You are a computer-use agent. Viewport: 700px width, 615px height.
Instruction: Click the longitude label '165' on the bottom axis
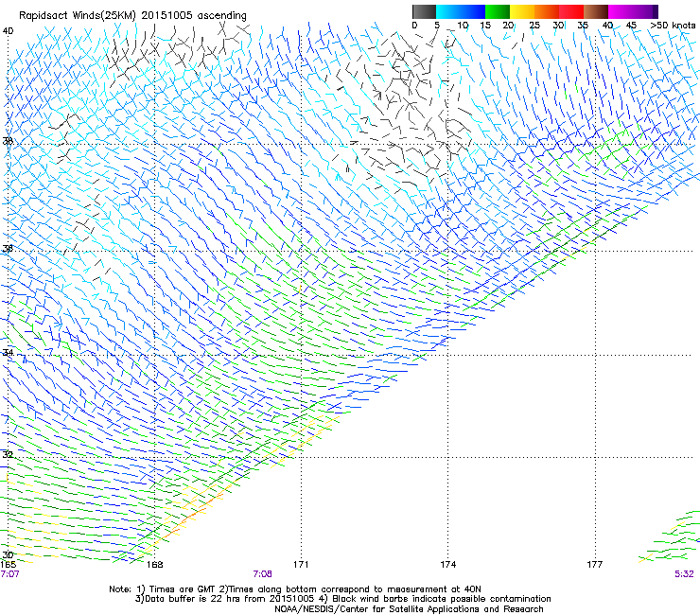click(x=9, y=564)
